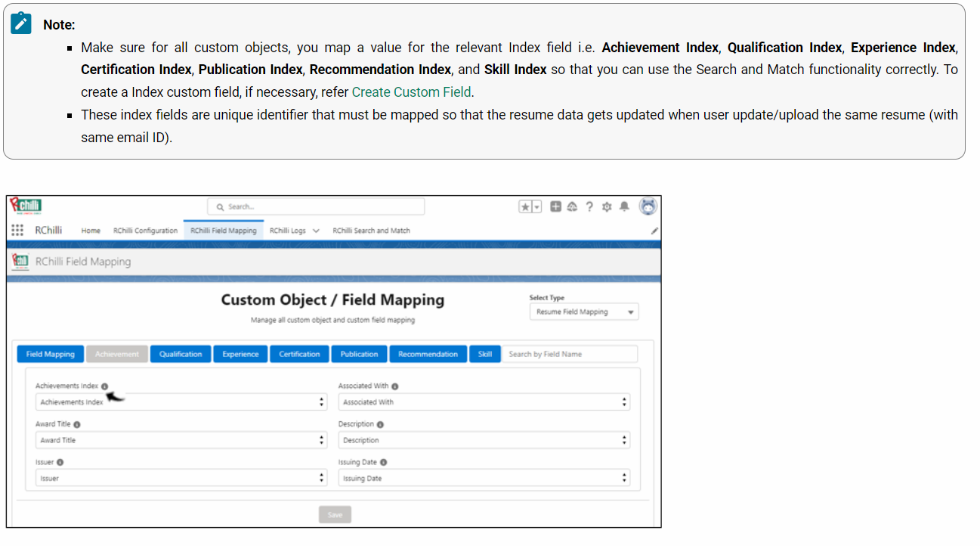Switch to the Certification section

coord(299,354)
